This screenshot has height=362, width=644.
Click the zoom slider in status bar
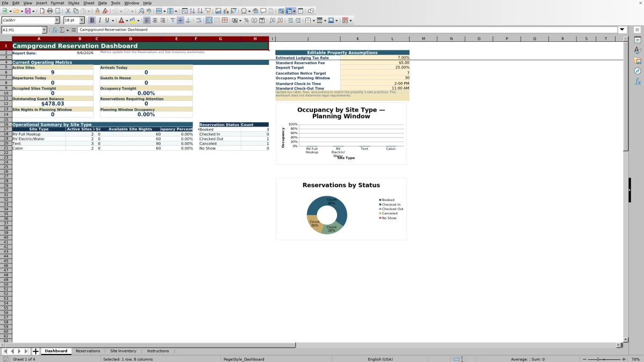point(604,359)
